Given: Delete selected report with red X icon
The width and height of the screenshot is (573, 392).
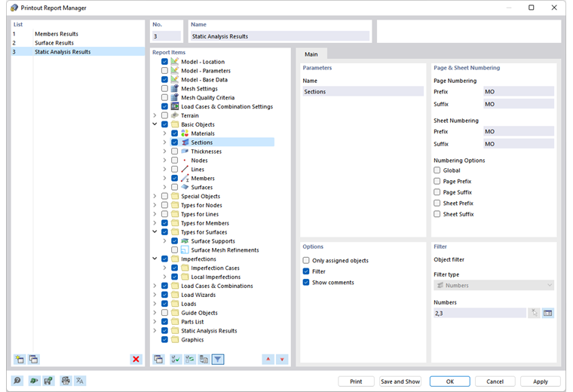Looking at the screenshot, I should coord(136,359).
